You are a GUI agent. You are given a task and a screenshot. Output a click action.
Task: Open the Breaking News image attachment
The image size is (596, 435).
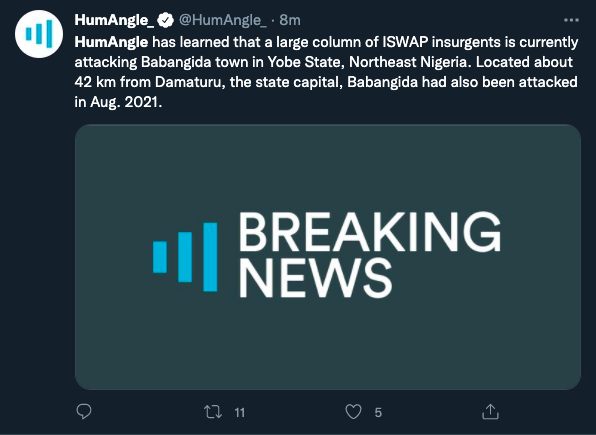tap(328, 257)
